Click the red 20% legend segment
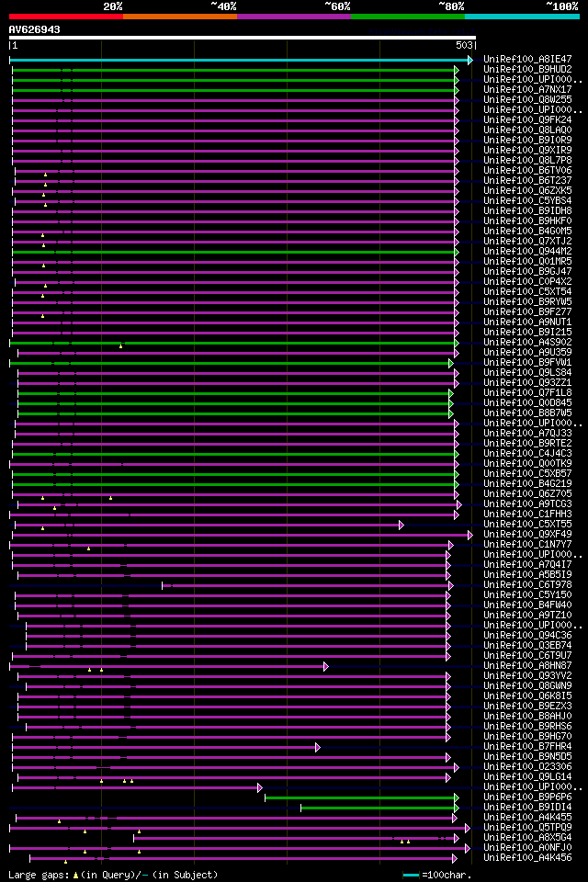Viewport: 588px width, 882px height. [x=66, y=17]
